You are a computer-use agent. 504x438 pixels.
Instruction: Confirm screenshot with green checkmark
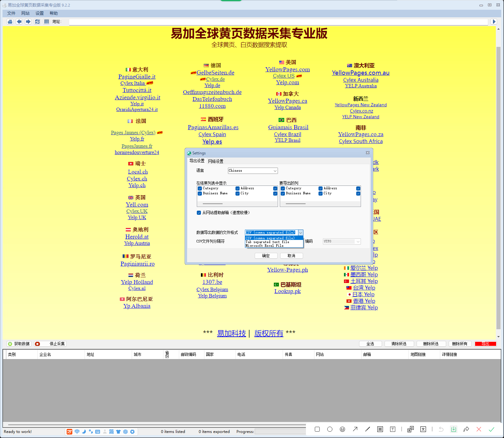coord(491,429)
